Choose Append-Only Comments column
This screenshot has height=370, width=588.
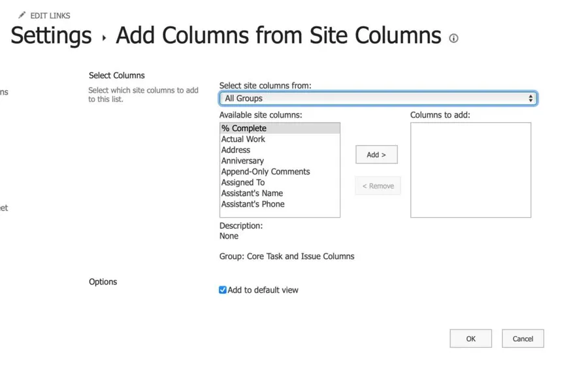[265, 172]
